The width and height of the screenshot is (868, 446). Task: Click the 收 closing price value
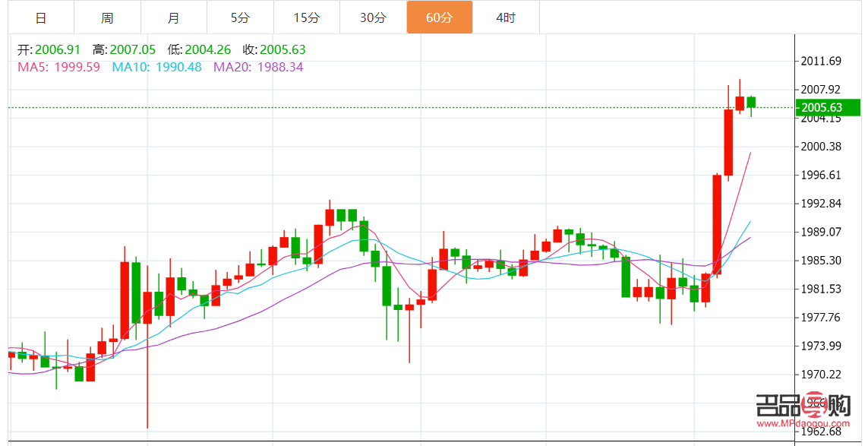(282, 50)
